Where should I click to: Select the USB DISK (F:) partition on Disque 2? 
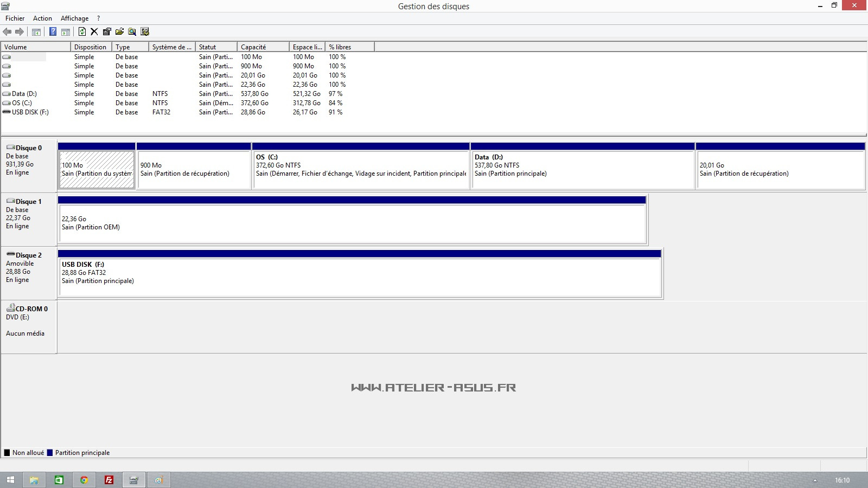pyautogui.click(x=360, y=277)
